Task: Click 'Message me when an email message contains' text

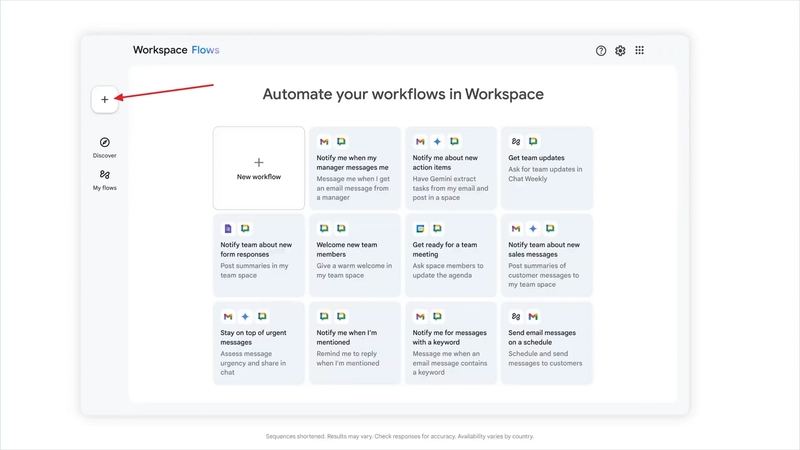Action: (449, 363)
